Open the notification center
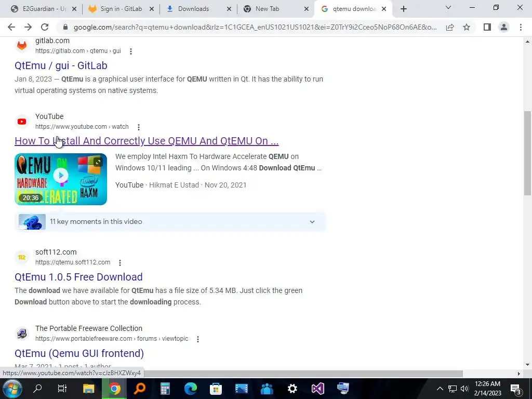This screenshot has height=399, width=532. tap(516, 389)
